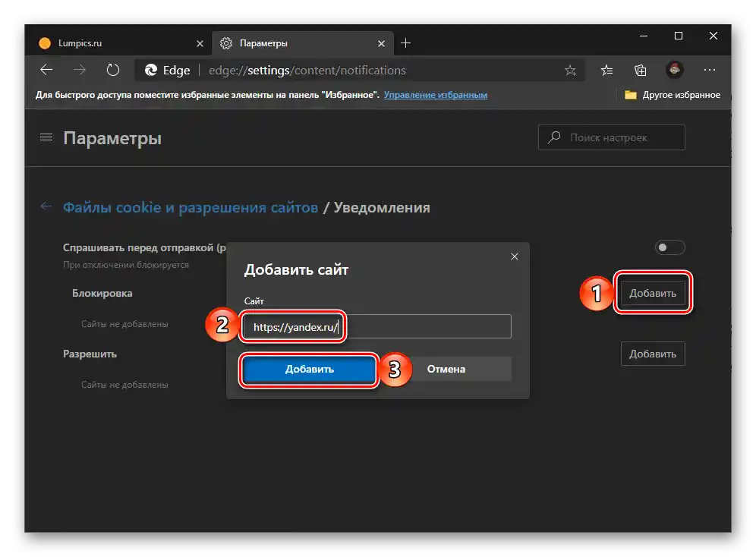Viewport: 756px width, 557px height.
Task: Close the Параметры tab
Action: click(381, 43)
